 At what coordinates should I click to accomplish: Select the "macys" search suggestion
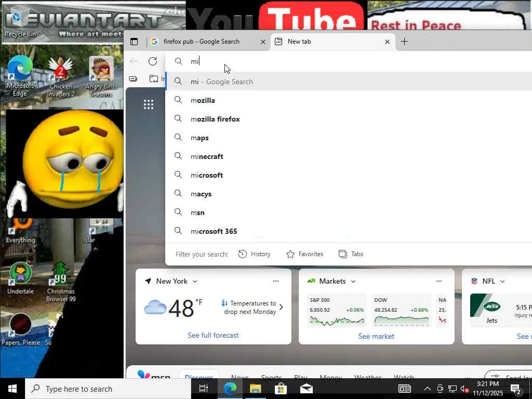349,194
